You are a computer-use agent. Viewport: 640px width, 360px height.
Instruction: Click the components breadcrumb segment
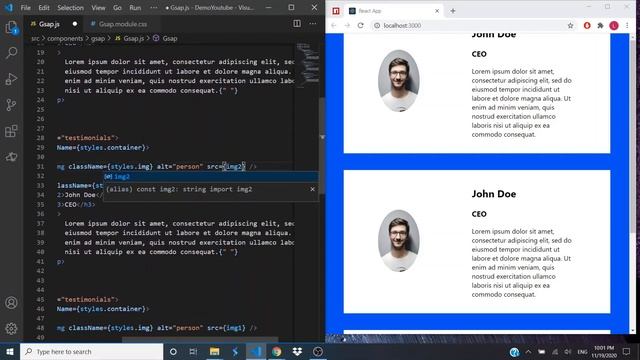coord(65,38)
